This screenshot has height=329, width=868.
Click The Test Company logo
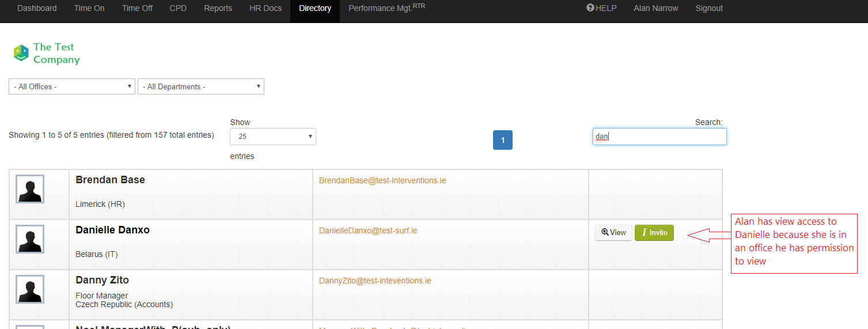coord(47,53)
